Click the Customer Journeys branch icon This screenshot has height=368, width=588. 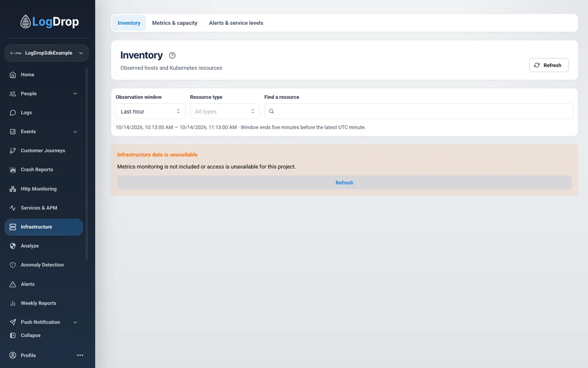(13, 151)
